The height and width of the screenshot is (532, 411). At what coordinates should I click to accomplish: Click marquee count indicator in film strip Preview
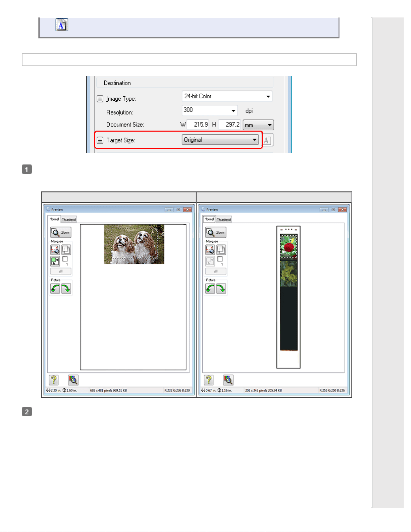pyautogui.click(x=220, y=261)
